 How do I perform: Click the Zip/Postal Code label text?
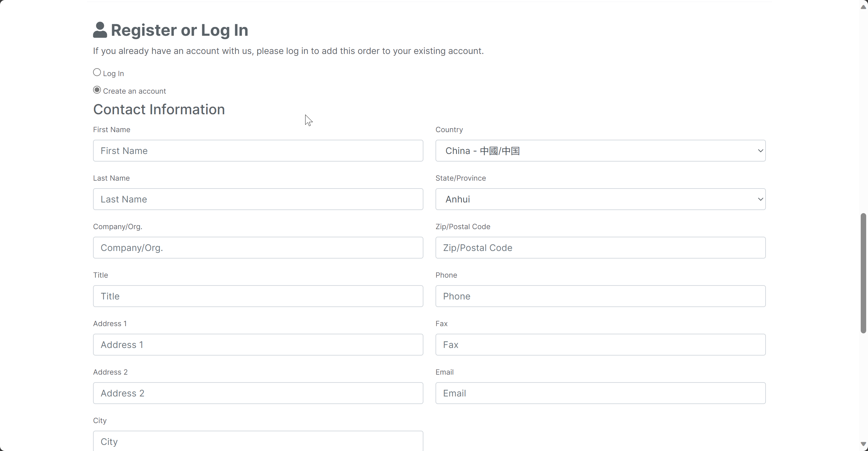463,227
